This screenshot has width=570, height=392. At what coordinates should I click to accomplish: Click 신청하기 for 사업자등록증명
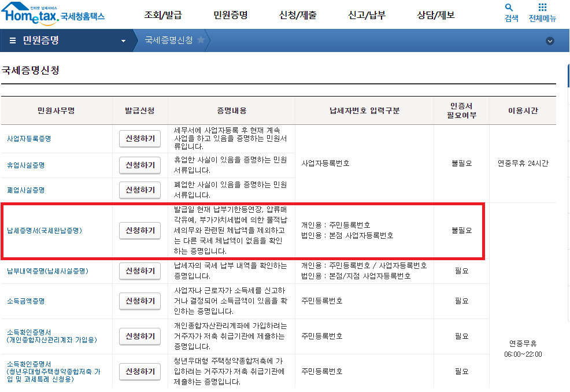[139, 139]
